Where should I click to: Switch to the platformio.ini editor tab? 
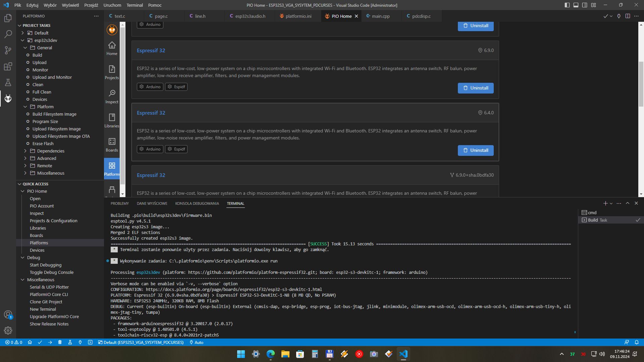pos(298,16)
